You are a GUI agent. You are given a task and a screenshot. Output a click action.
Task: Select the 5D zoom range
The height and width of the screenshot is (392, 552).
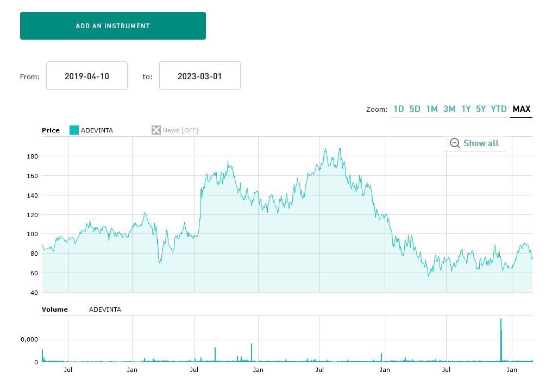pyautogui.click(x=415, y=109)
